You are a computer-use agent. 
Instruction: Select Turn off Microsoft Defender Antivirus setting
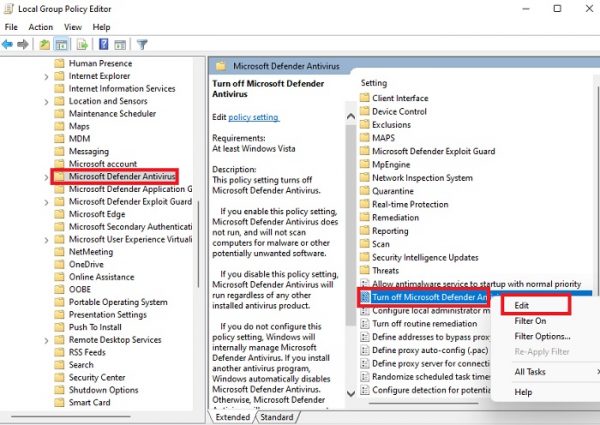click(430, 297)
